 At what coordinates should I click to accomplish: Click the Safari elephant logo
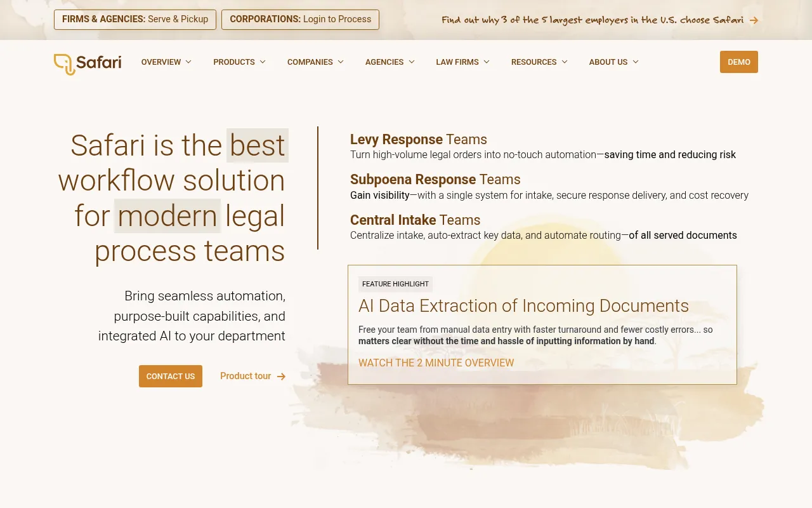coord(88,63)
